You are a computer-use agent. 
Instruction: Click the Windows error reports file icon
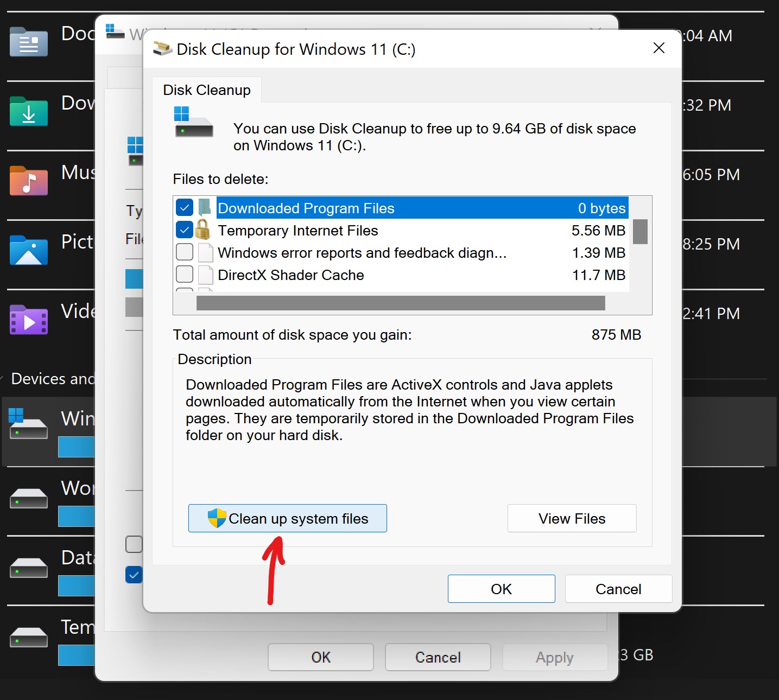206,253
